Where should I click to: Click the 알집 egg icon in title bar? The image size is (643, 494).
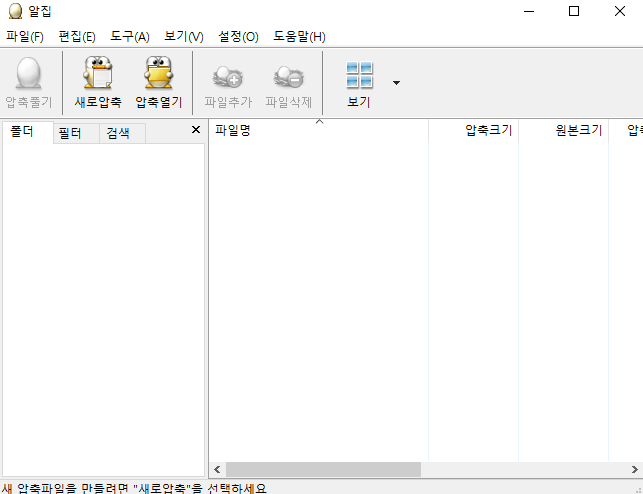[x=15, y=11]
